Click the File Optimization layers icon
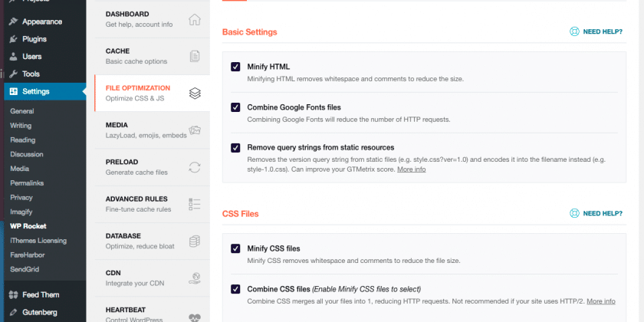 [195, 94]
